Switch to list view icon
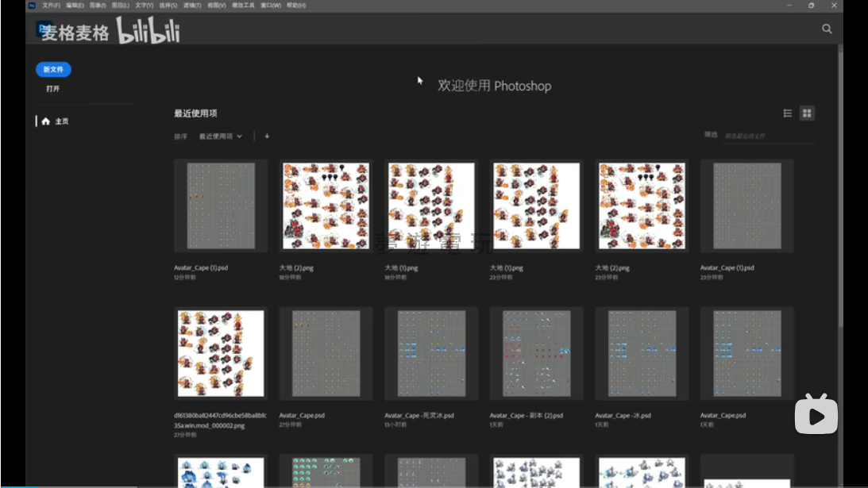This screenshot has width=868, height=488. tap(788, 113)
